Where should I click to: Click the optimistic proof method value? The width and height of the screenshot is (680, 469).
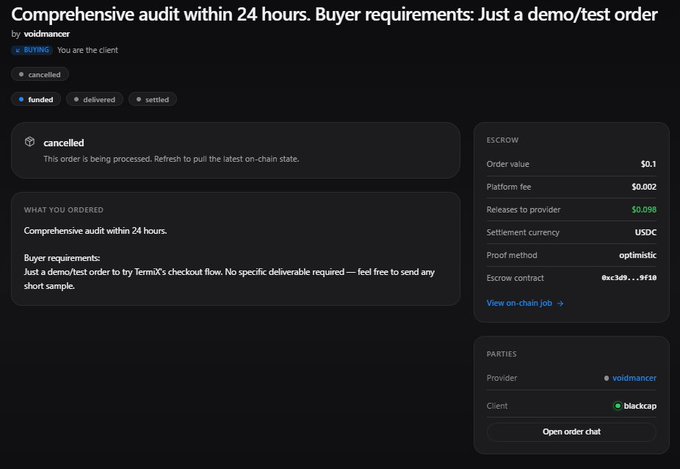coord(638,255)
